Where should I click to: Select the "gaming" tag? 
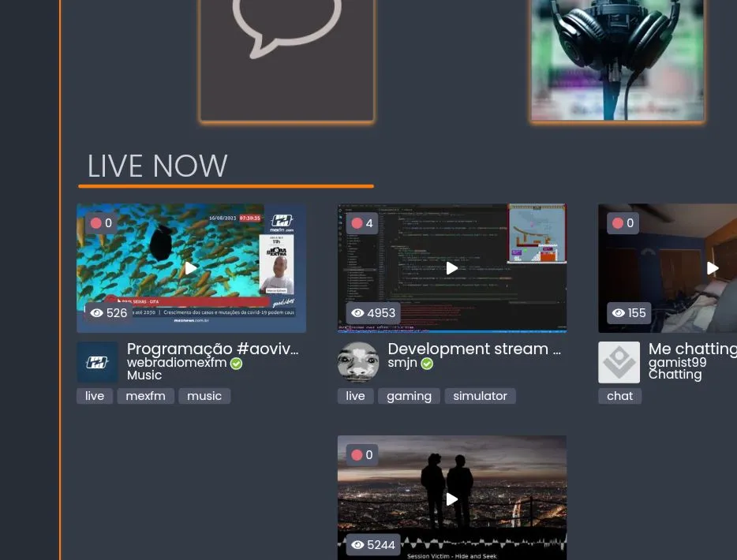pyautogui.click(x=409, y=395)
